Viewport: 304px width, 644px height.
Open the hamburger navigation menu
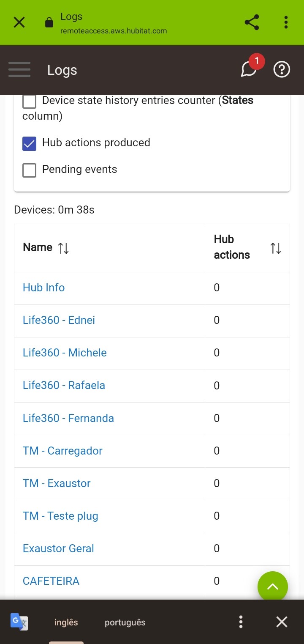pos(19,70)
